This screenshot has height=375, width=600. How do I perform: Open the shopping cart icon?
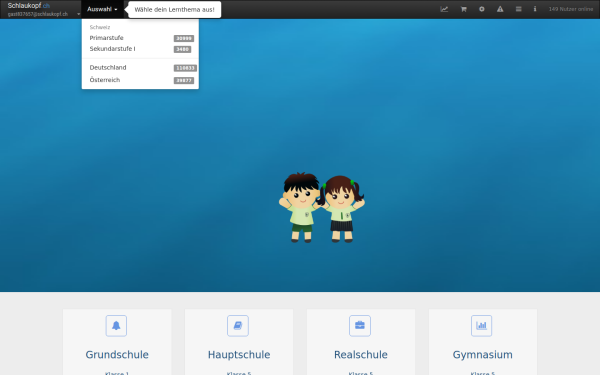click(463, 9)
